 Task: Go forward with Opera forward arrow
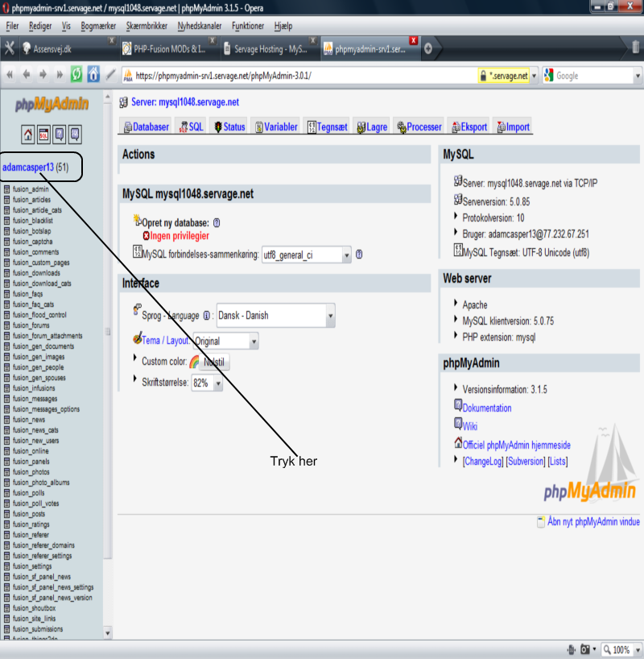[x=43, y=75]
